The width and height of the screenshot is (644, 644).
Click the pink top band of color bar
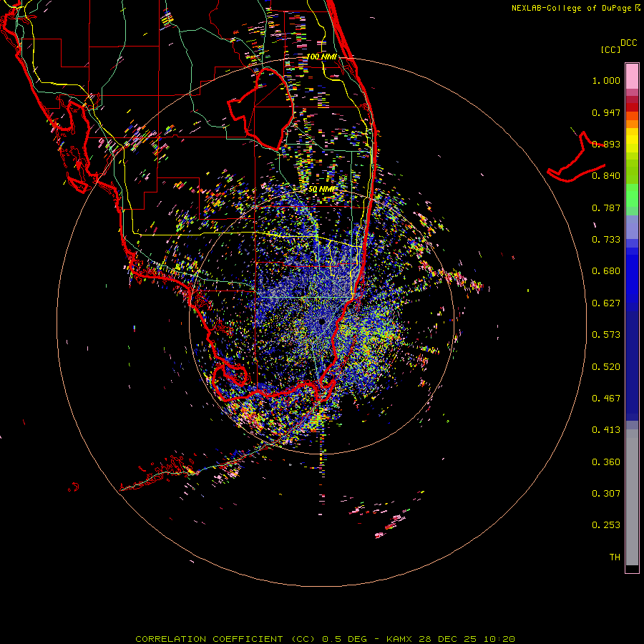point(632,76)
